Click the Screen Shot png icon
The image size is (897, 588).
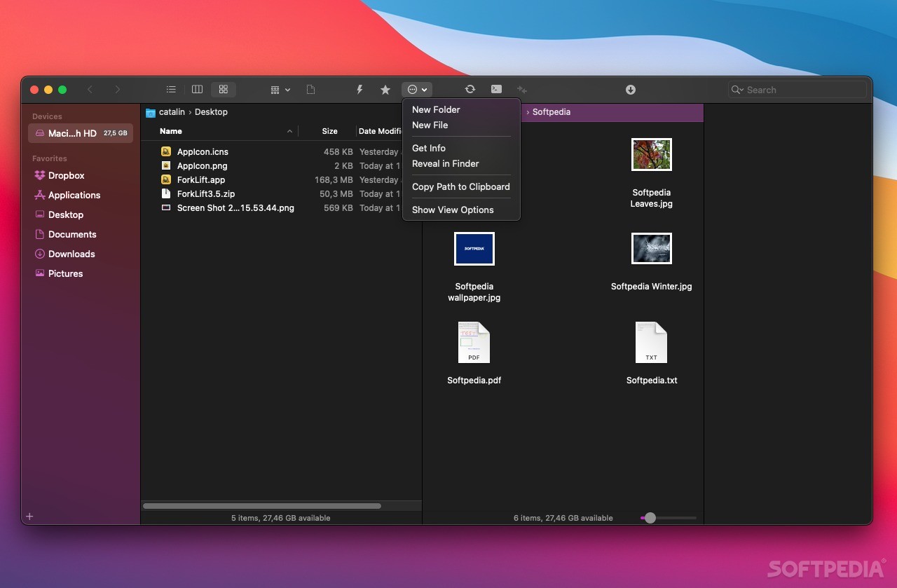click(166, 207)
